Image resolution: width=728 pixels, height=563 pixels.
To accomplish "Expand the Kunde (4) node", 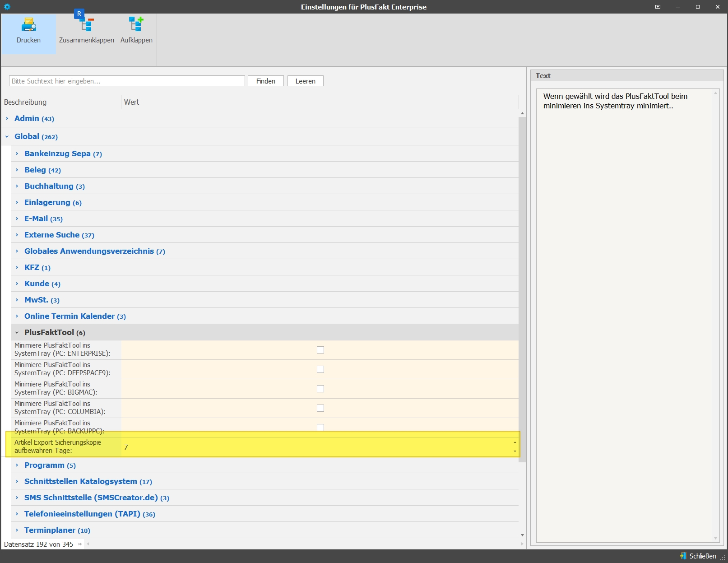I will [17, 284].
